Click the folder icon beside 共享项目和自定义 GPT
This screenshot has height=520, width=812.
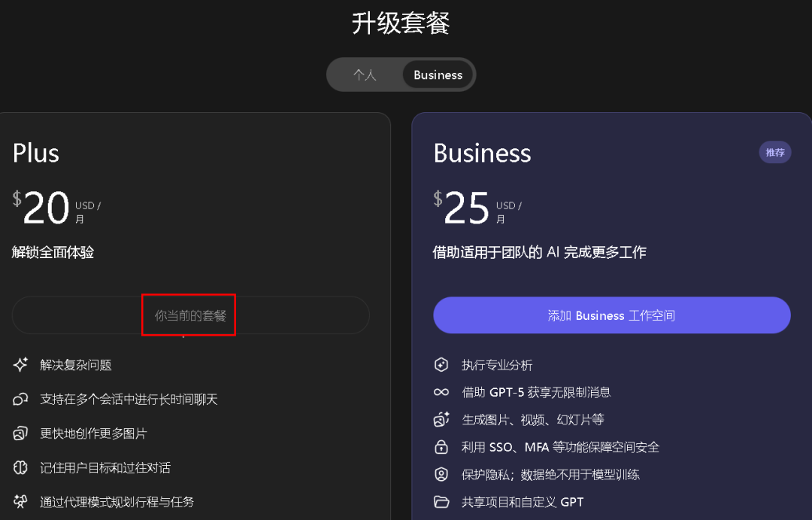point(441,501)
